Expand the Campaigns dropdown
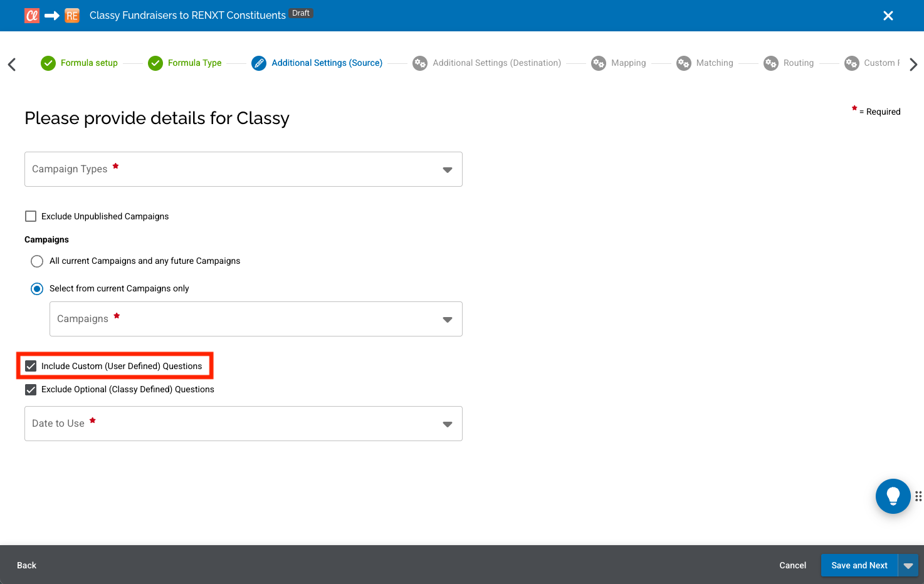The image size is (924, 584). [x=447, y=319]
